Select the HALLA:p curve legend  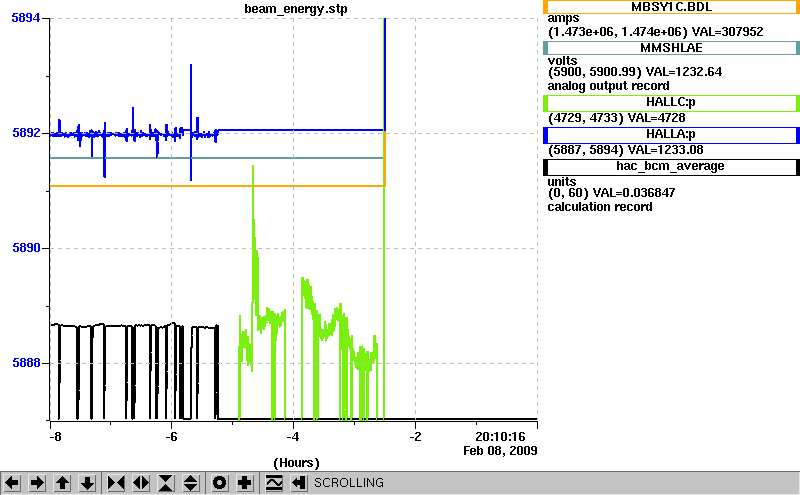(671, 135)
